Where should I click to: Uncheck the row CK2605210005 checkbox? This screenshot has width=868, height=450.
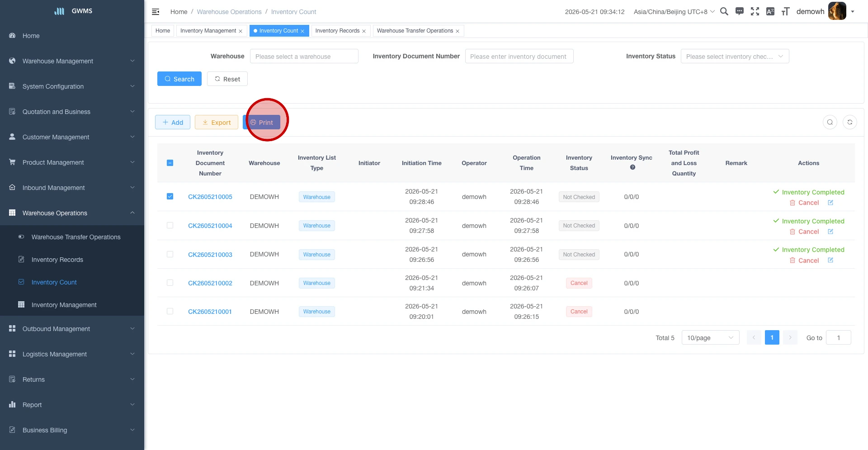pos(170,196)
